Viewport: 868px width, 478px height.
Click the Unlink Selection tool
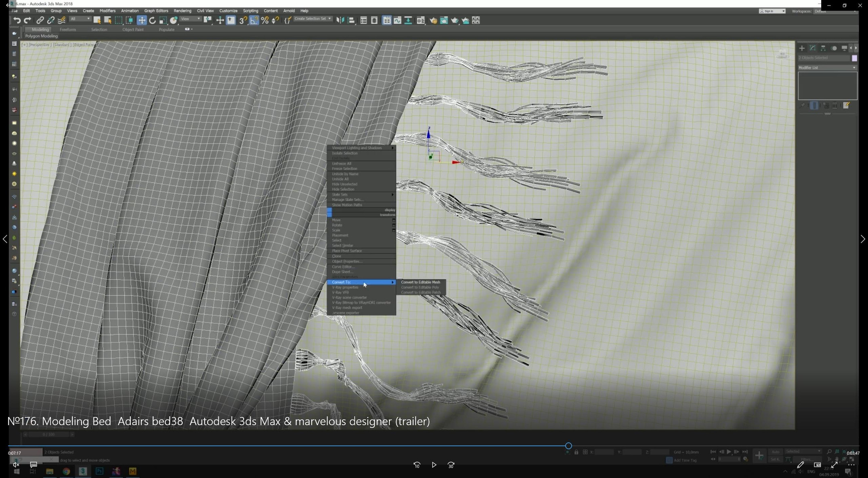(51, 20)
